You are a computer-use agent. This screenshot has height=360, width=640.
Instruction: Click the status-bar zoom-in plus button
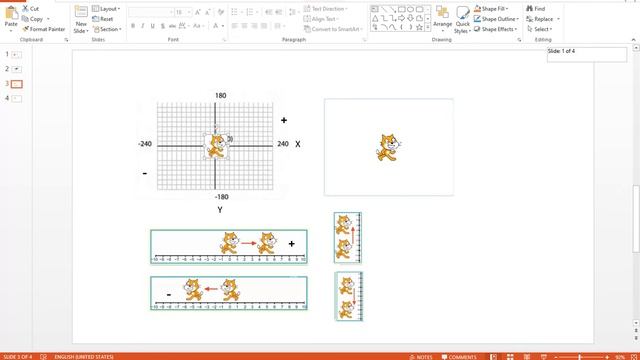(607, 357)
